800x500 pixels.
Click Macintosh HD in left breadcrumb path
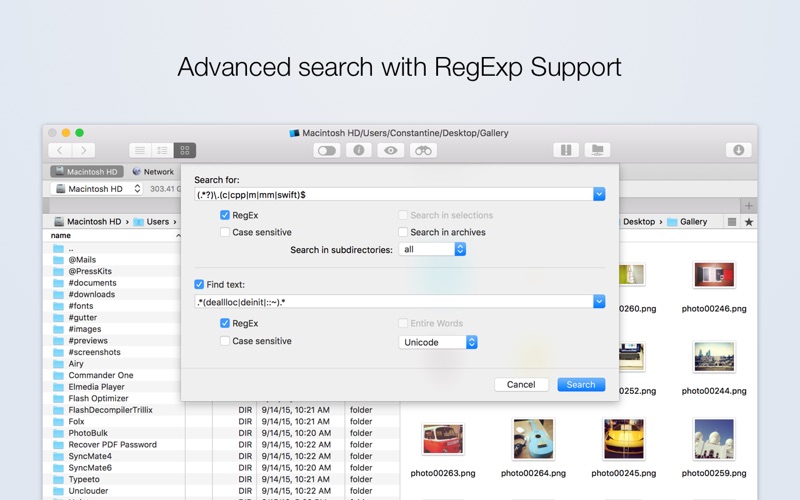[88, 221]
